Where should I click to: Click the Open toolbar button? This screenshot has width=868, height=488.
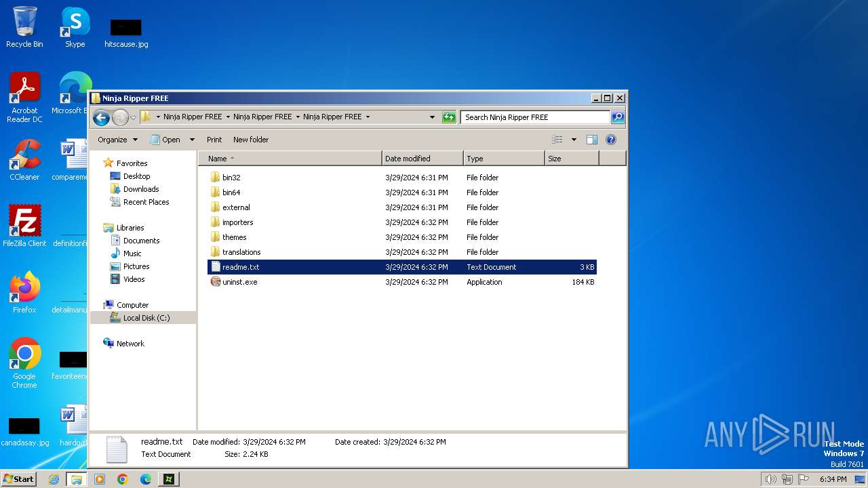(x=165, y=140)
